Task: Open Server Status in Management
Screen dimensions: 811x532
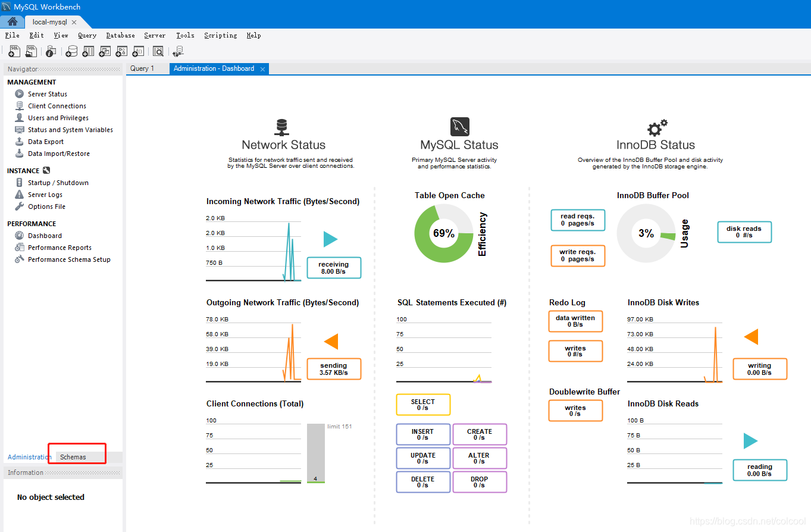Action: click(48, 94)
